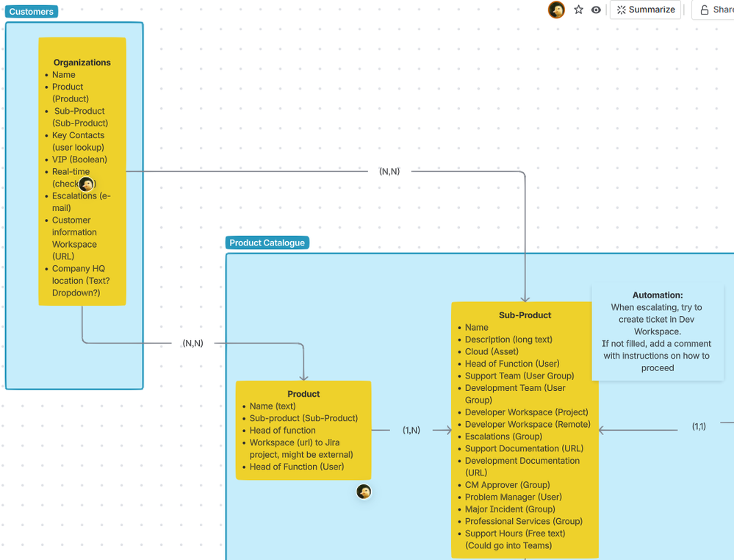The image size is (734, 560).
Task: Click 'Escalations (Group)' in Sub-Product note
Action: [503, 437]
